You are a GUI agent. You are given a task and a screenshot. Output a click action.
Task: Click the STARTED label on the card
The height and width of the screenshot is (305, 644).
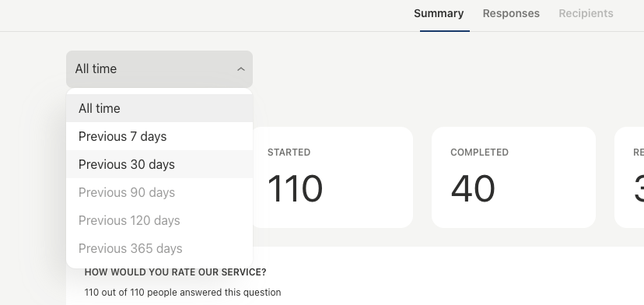[x=289, y=152]
